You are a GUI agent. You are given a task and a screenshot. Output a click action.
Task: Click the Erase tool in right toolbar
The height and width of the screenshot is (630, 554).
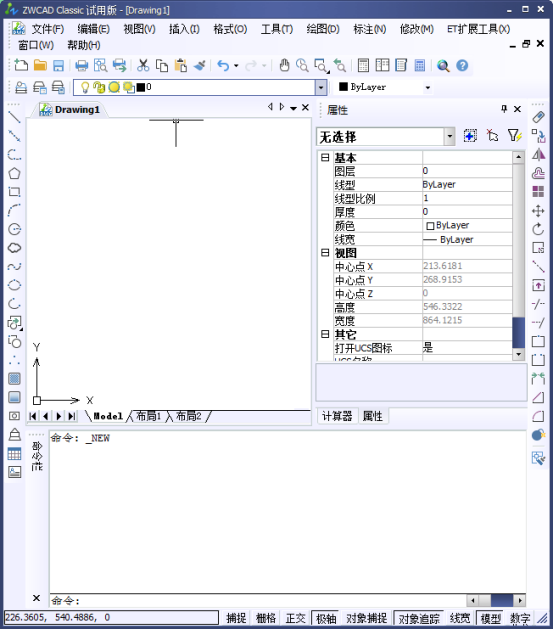coord(538,117)
